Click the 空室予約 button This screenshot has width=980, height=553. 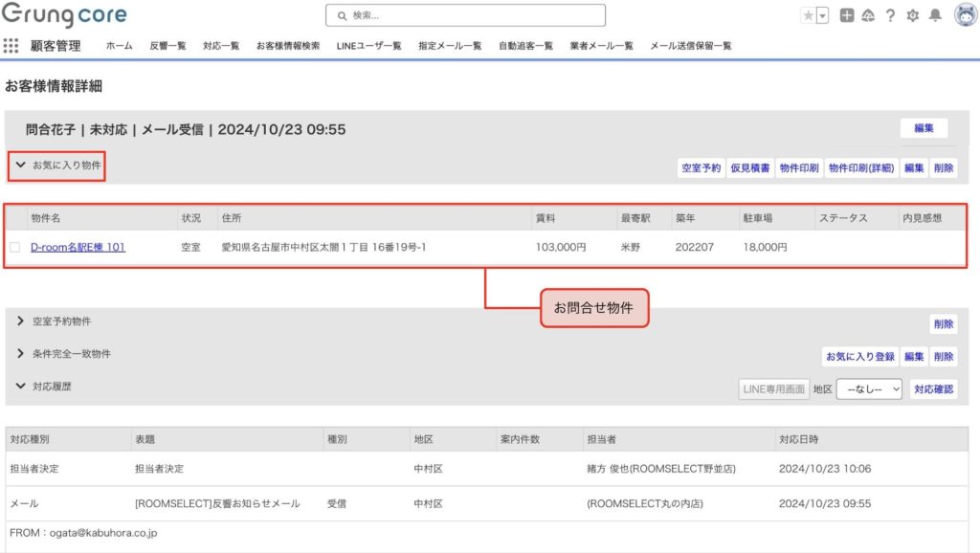(x=701, y=168)
